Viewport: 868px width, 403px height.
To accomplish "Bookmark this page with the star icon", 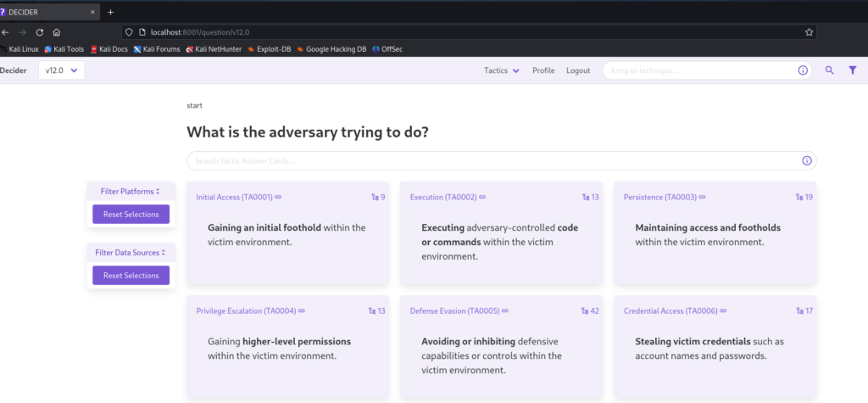I will coord(809,31).
